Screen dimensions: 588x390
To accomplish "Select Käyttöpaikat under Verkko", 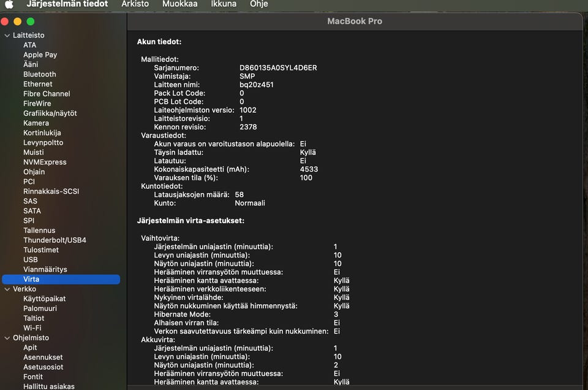I will pyautogui.click(x=44, y=299).
